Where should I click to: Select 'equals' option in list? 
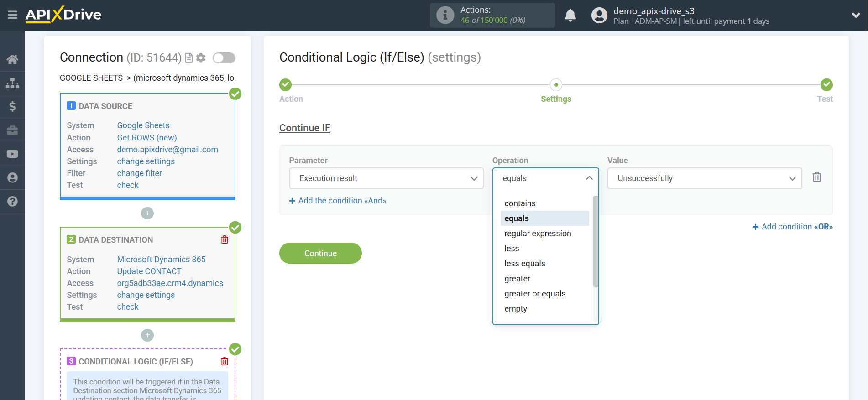[x=544, y=218]
